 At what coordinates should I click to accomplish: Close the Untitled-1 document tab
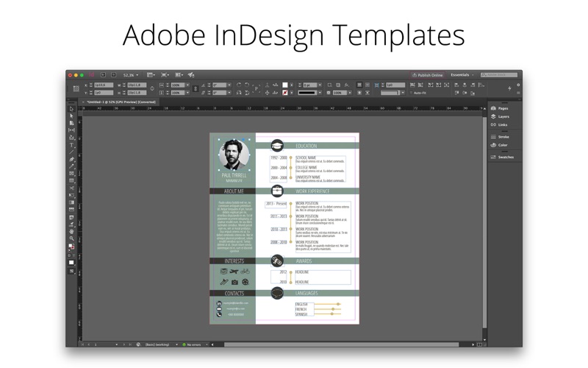point(83,102)
